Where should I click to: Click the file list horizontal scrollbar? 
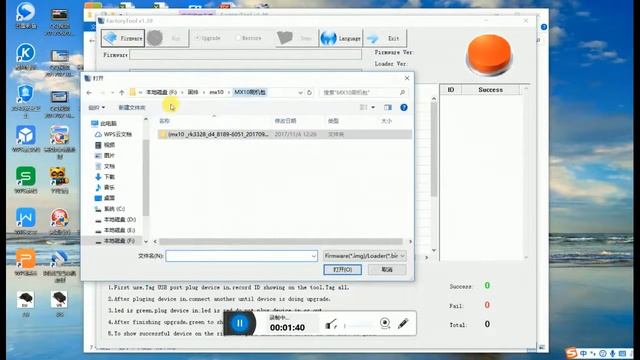click(x=281, y=242)
